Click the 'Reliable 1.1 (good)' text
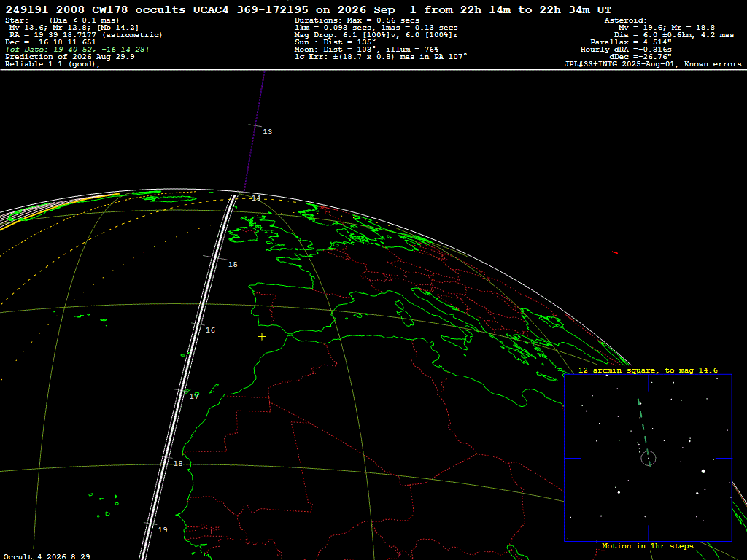Viewport: 747px width, 560px height. pos(53,64)
